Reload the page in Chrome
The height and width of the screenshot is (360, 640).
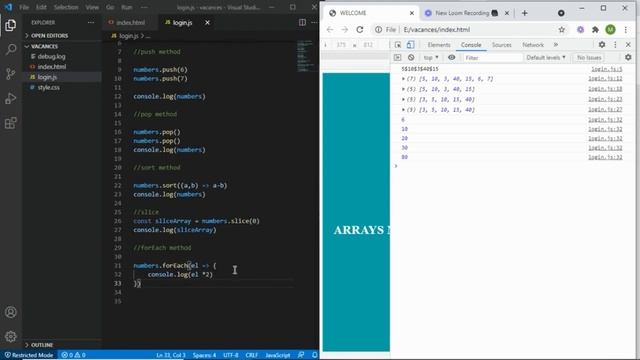click(x=360, y=29)
